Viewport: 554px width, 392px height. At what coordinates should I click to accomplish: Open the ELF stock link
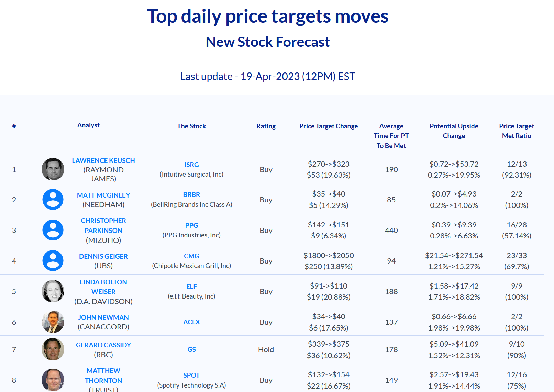point(191,287)
